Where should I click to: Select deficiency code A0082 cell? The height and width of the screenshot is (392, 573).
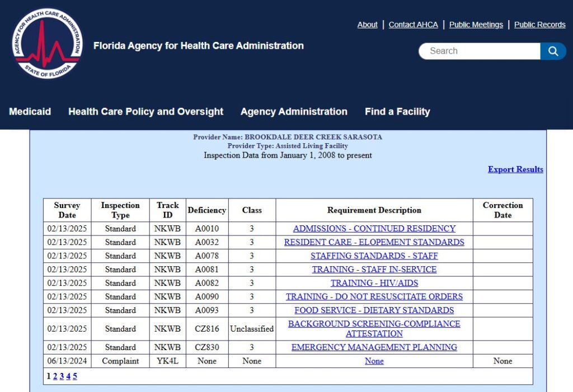click(207, 283)
